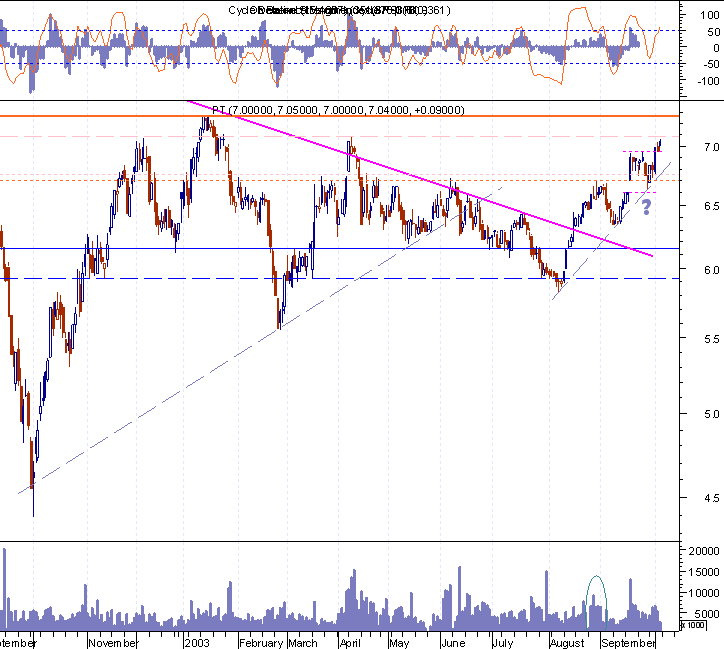Click the 4.5 price axis label
Viewport: 724px width, 649px height.
coord(712,498)
